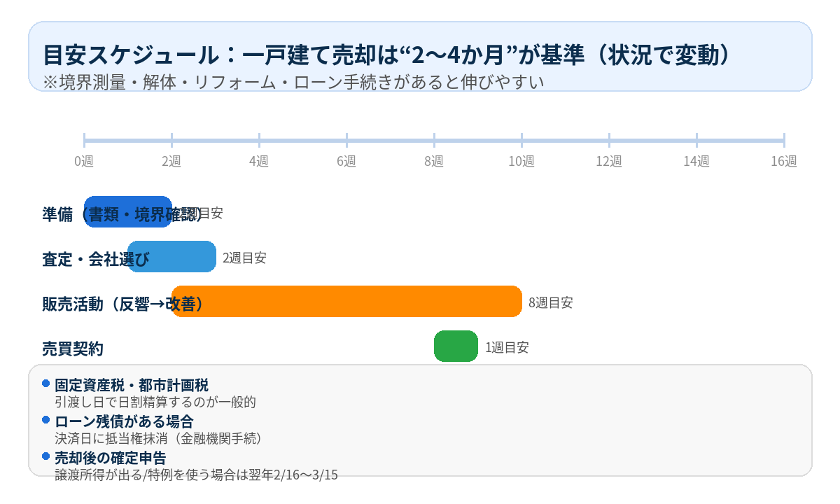
Task: Open the ローン残債がある場合 heading
Action: (124, 421)
